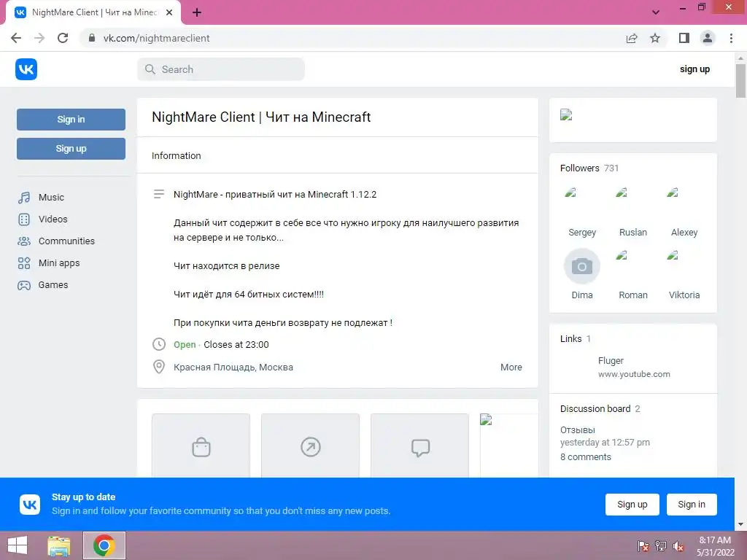This screenshot has width=747, height=560.
Task: Click the Mini apps grid icon
Action: click(24, 263)
